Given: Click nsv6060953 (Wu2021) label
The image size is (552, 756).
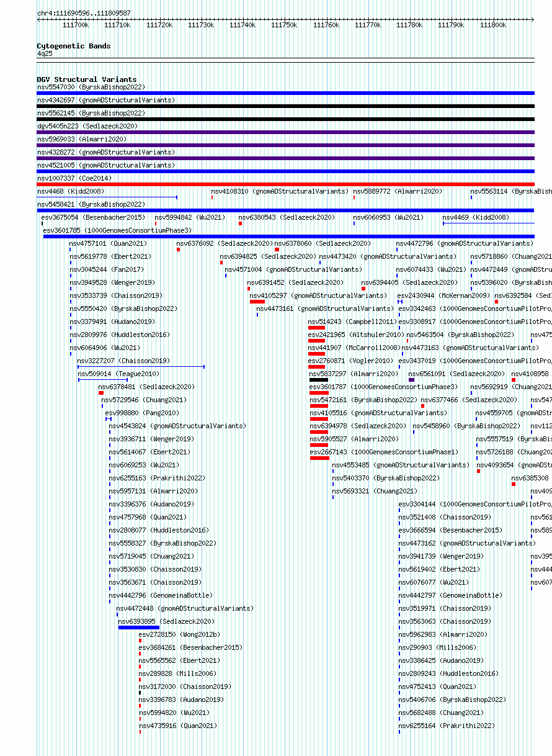Looking at the screenshot, I should pos(388,217).
